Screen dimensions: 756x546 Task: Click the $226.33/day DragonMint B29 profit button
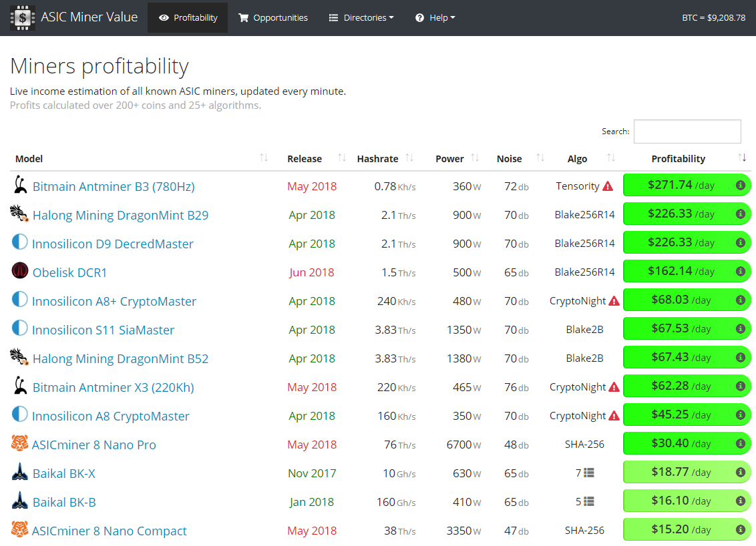pos(687,214)
